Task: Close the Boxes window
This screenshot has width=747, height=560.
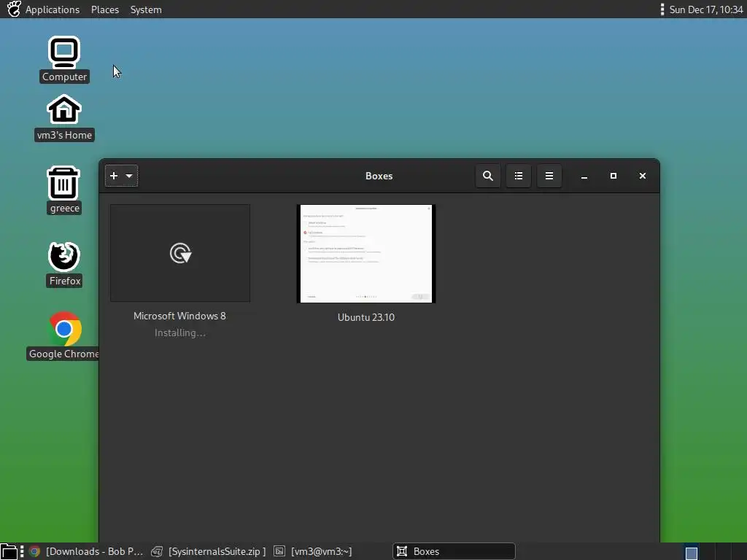Action: [642, 176]
